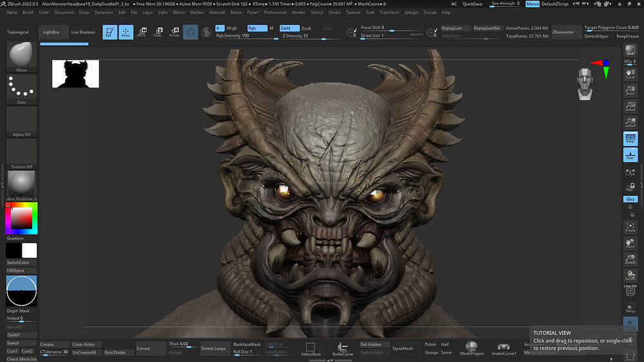The image size is (644, 362).
Task: Click the Actual size icon
Action: click(630, 106)
